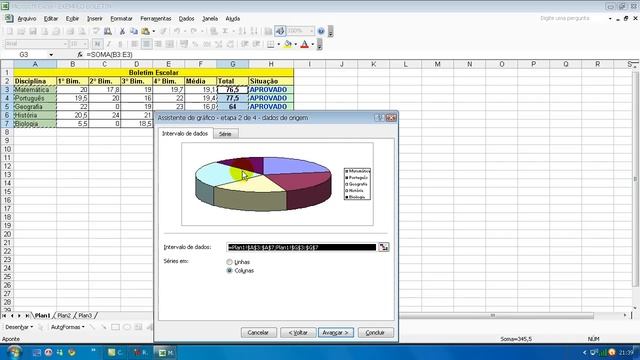Click the Undo arrow icon
This screenshot has height=360, width=640.
coord(177,31)
